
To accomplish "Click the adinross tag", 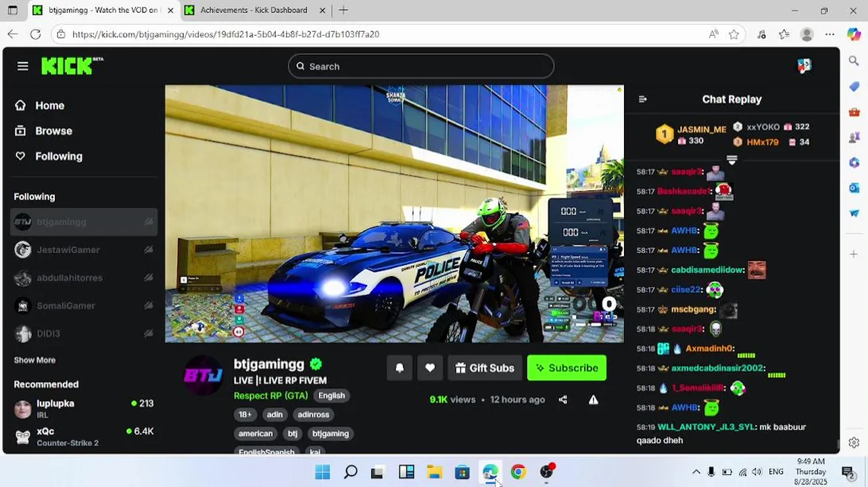I will [313, 415].
